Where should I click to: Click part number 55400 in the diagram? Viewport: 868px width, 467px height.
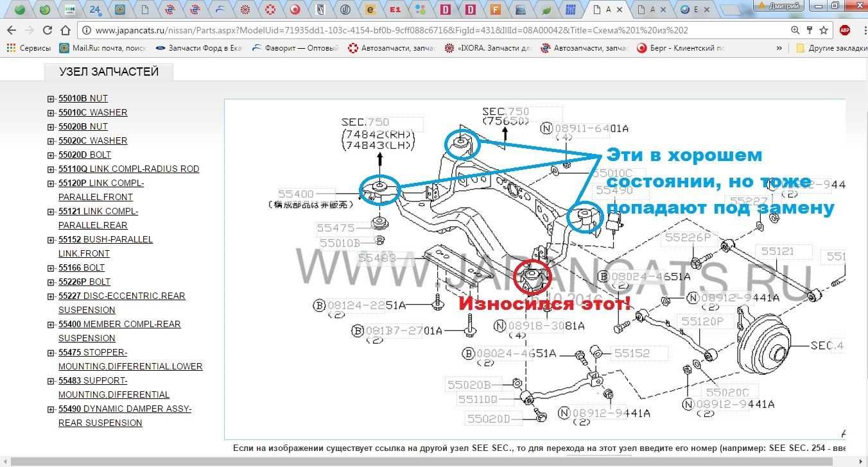pyautogui.click(x=297, y=193)
